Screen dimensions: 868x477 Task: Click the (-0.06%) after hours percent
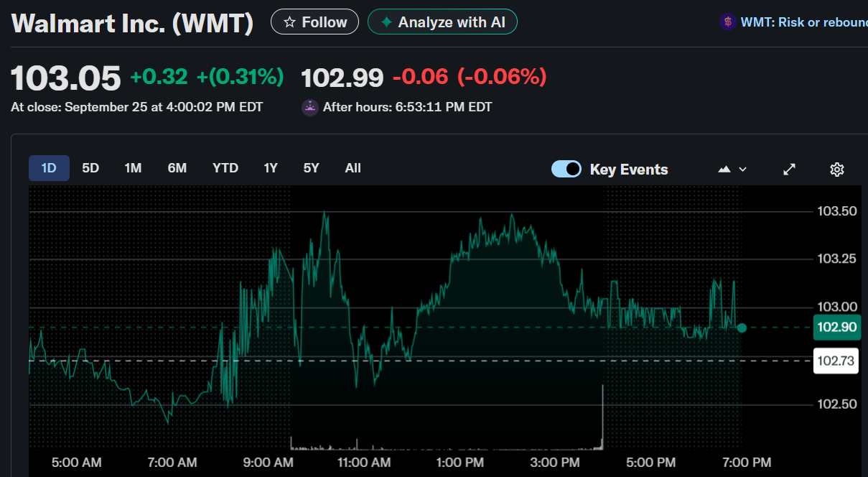point(502,77)
